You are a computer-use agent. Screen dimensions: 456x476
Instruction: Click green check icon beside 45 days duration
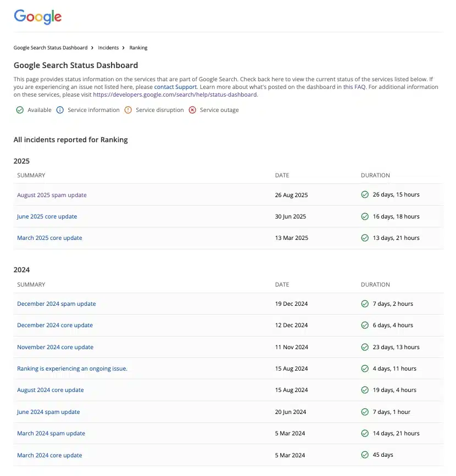[x=365, y=455]
